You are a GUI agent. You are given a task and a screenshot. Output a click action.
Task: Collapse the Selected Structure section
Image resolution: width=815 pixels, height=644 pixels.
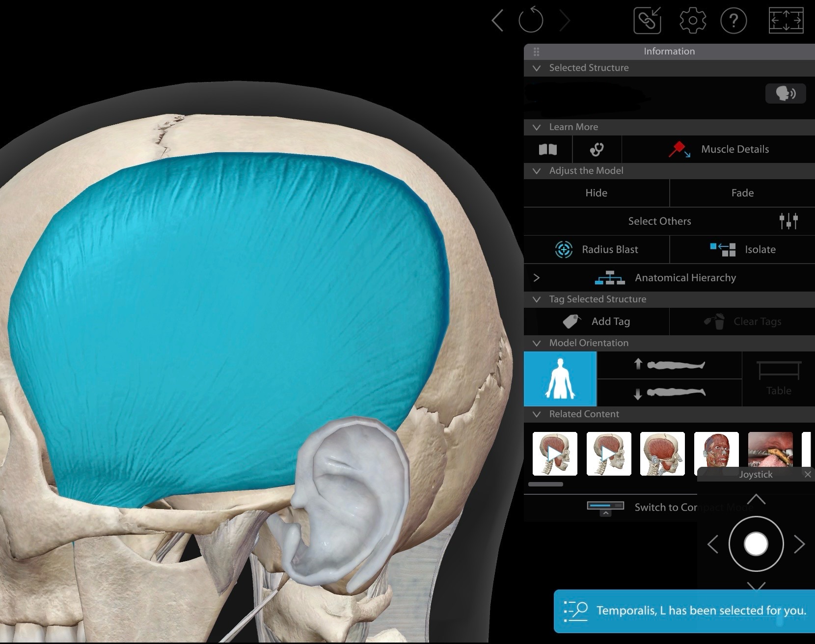(536, 68)
